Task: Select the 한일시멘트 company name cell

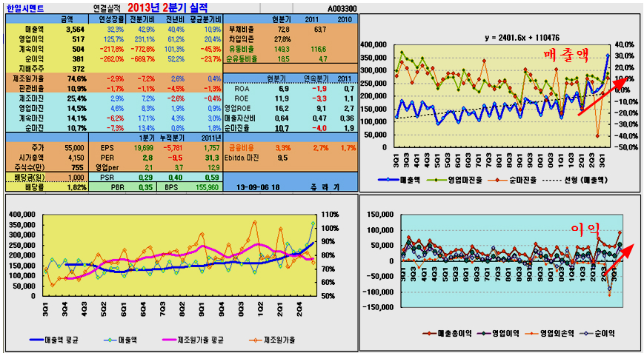Action: tap(24, 7)
